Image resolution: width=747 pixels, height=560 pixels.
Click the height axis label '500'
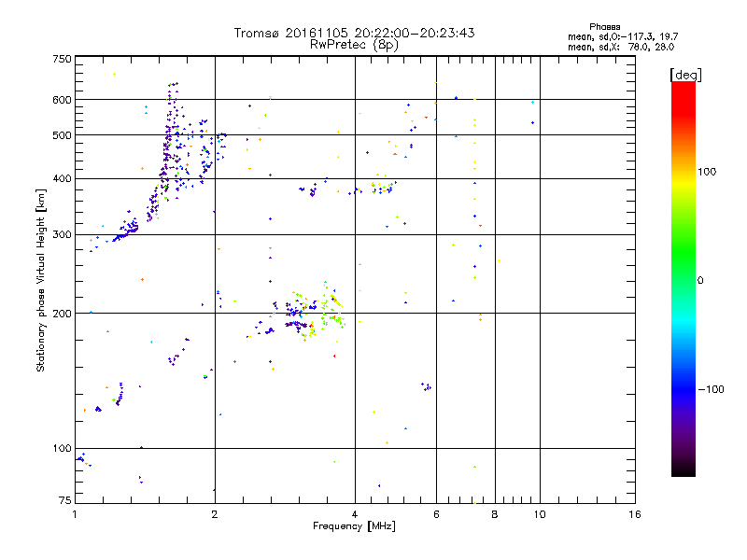click(x=62, y=135)
